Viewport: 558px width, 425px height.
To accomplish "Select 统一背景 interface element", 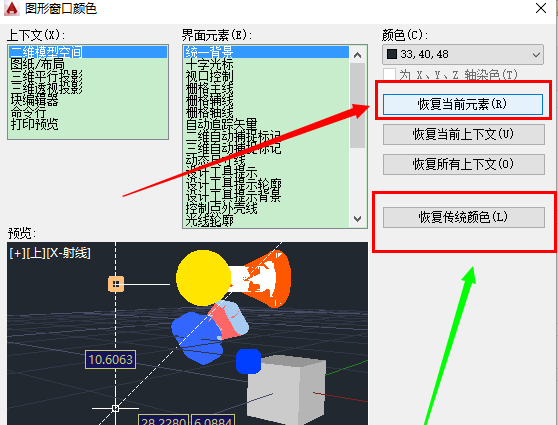I will (x=267, y=52).
